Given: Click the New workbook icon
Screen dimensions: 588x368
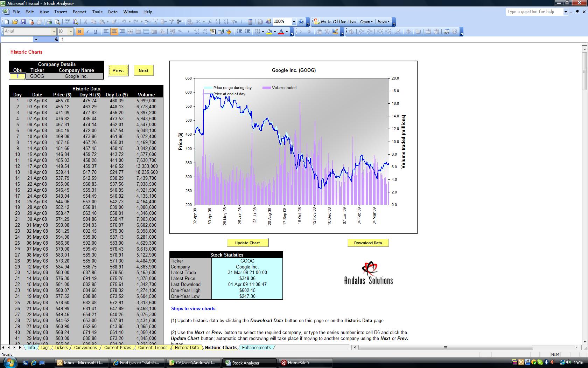Looking at the screenshot, I should (7, 22).
